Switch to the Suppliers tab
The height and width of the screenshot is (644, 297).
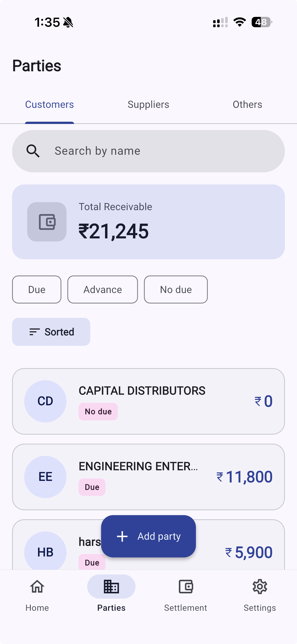[148, 105]
